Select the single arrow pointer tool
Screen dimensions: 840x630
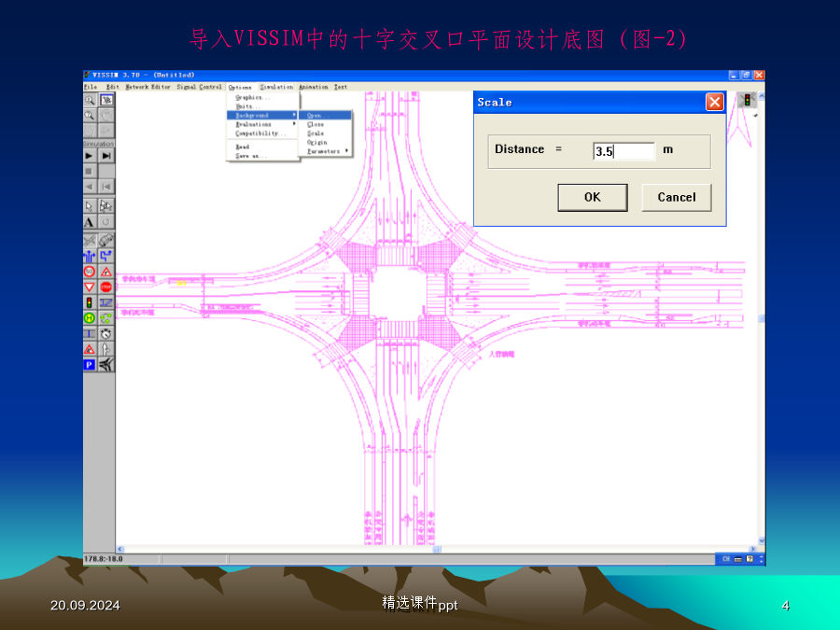pos(90,206)
